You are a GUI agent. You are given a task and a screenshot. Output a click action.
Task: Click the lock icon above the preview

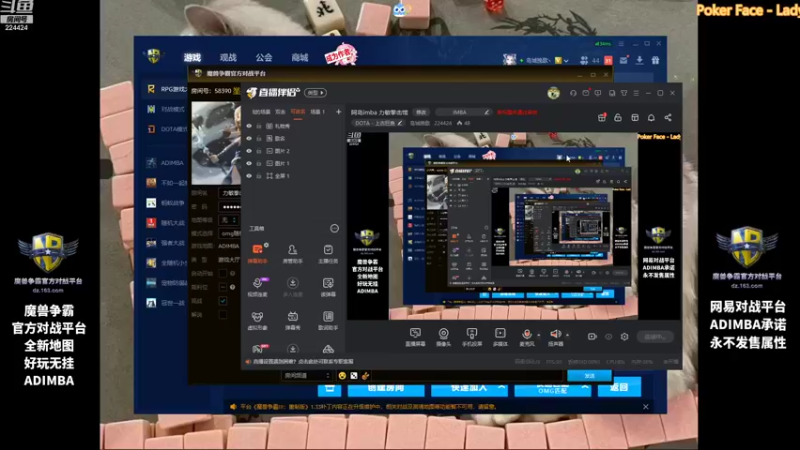(x=618, y=117)
